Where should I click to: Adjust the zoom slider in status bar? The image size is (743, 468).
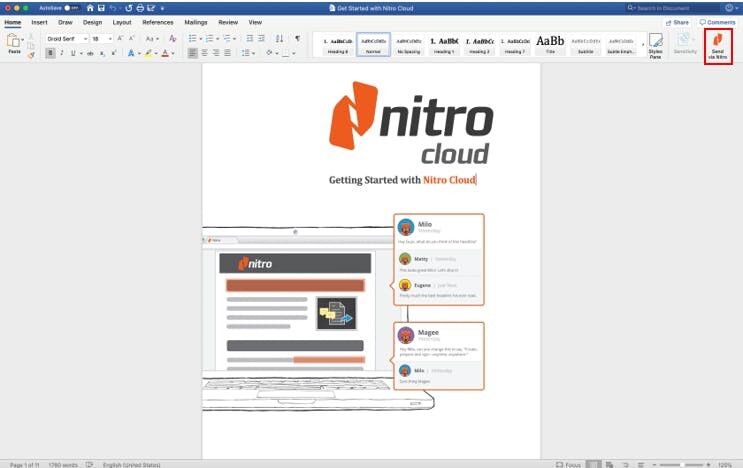681,465
